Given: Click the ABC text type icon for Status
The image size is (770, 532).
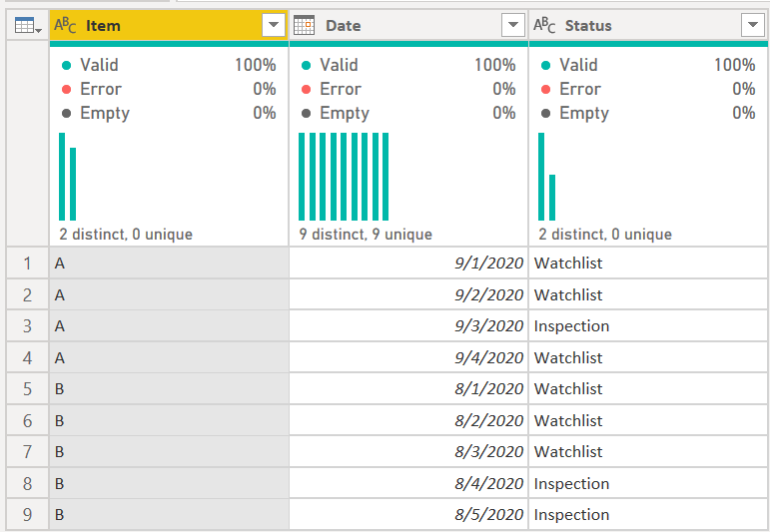Looking at the screenshot, I should (544, 25).
